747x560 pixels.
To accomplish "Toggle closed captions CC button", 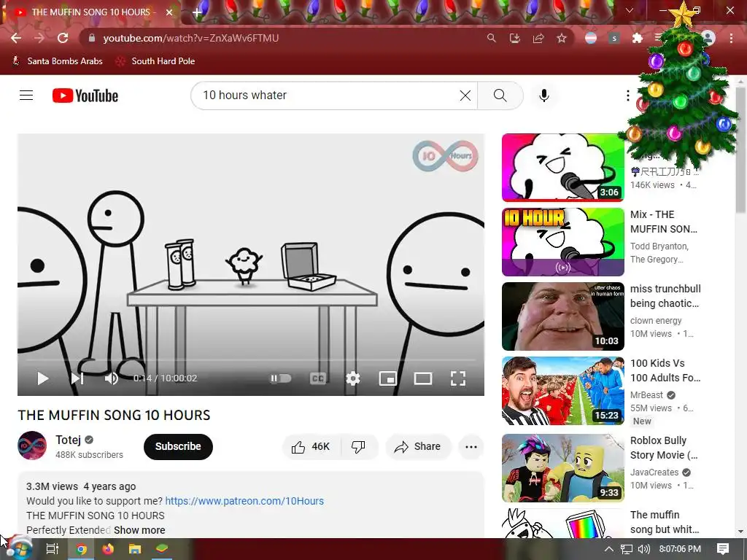I will (318, 378).
